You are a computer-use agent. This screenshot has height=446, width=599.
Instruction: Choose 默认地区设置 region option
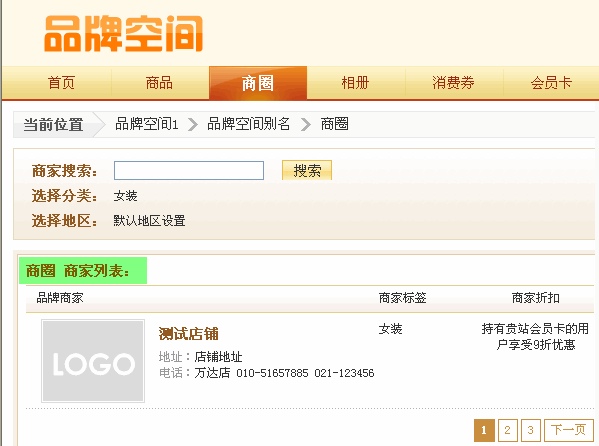click(x=149, y=221)
